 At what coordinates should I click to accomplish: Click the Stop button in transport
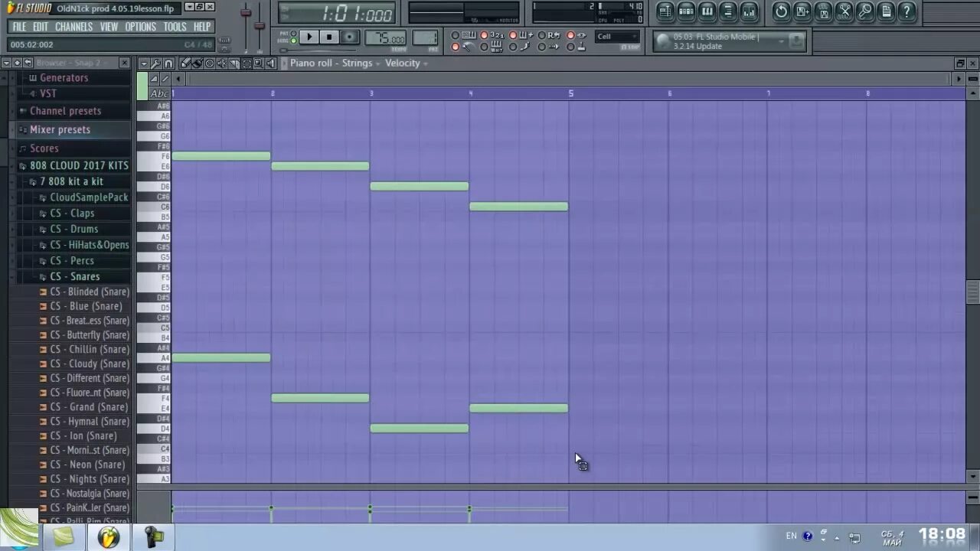328,37
